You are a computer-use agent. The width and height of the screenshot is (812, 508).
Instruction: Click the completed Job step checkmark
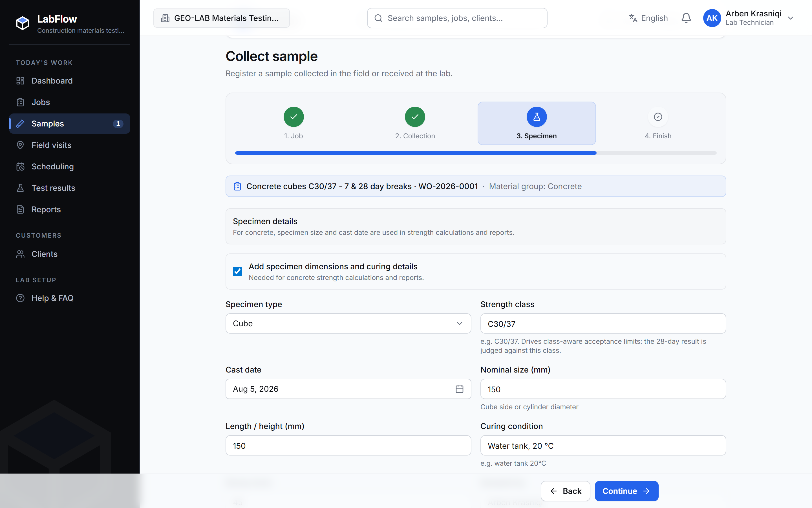(294, 117)
